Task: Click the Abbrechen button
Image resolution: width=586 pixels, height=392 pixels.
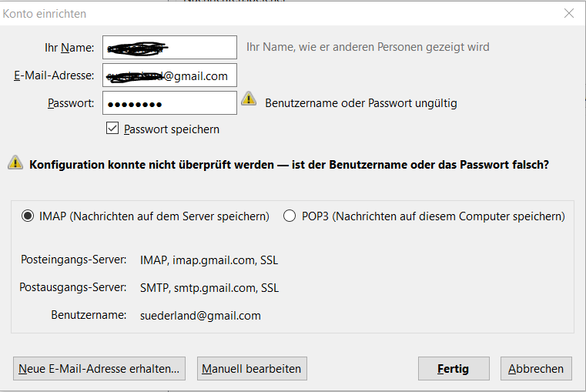Action: coord(536,368)
